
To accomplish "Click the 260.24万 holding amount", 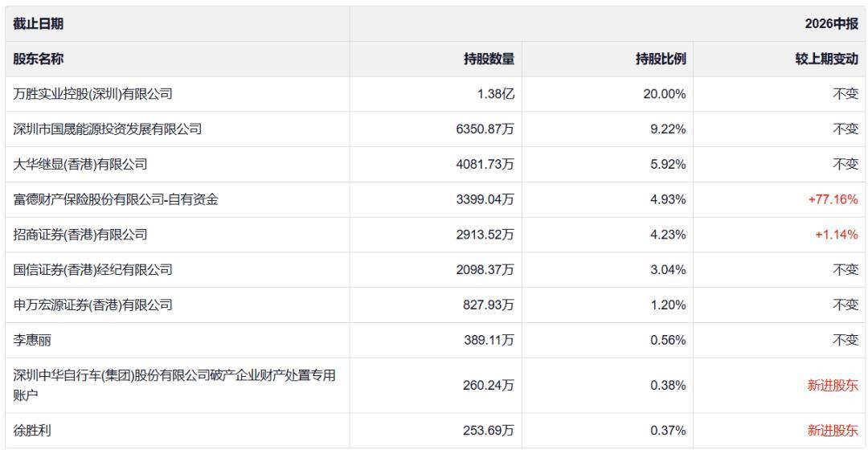I will (489, 385).
